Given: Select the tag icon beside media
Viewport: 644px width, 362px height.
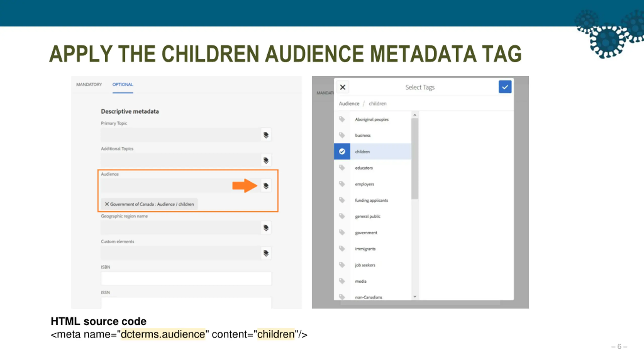Looking at the screenshot, I should 342,281.
